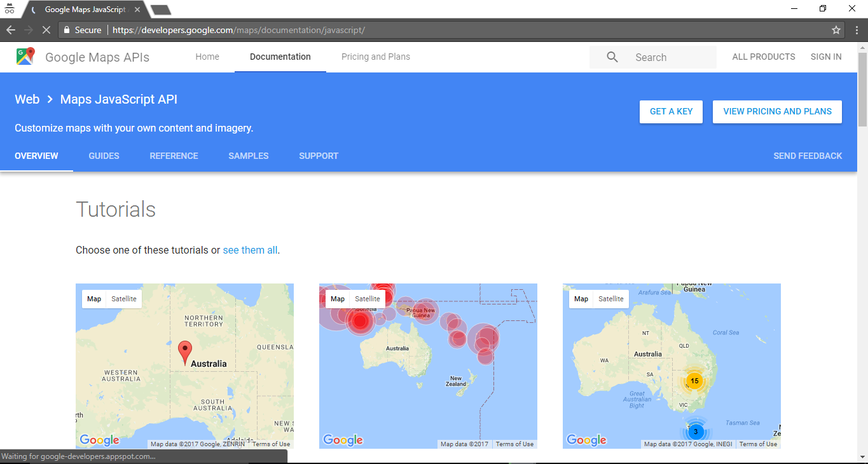Click the browser back arrow

click(x=11, y=30)
